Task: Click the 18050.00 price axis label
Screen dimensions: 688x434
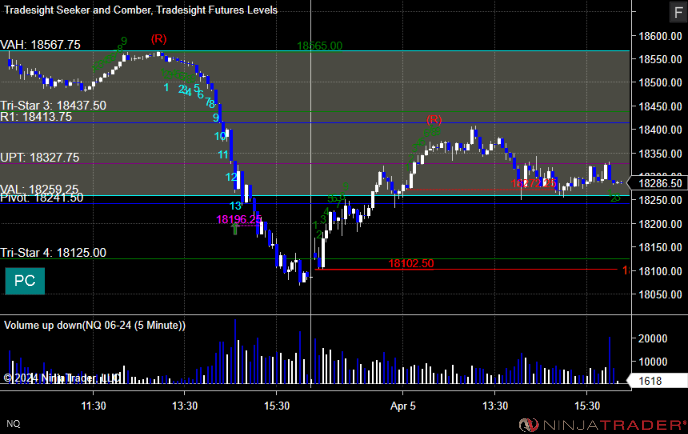Action: [x=660, y=294]
